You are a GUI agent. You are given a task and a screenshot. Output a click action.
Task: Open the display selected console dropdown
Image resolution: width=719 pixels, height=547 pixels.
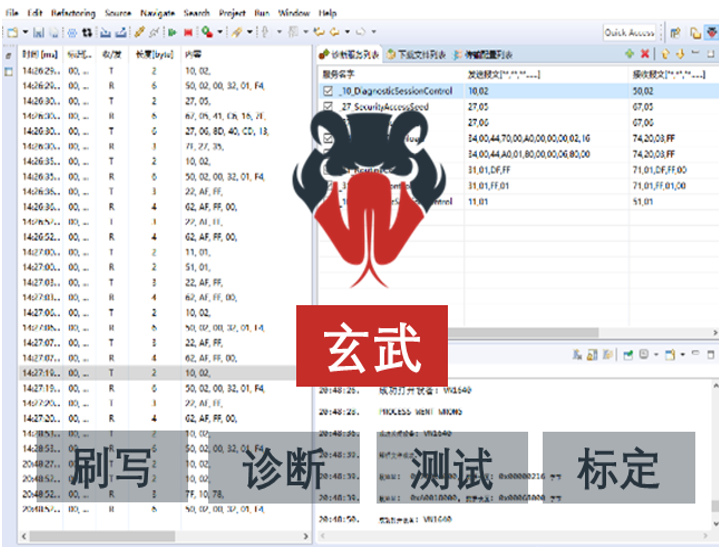[x=656, y=354]
